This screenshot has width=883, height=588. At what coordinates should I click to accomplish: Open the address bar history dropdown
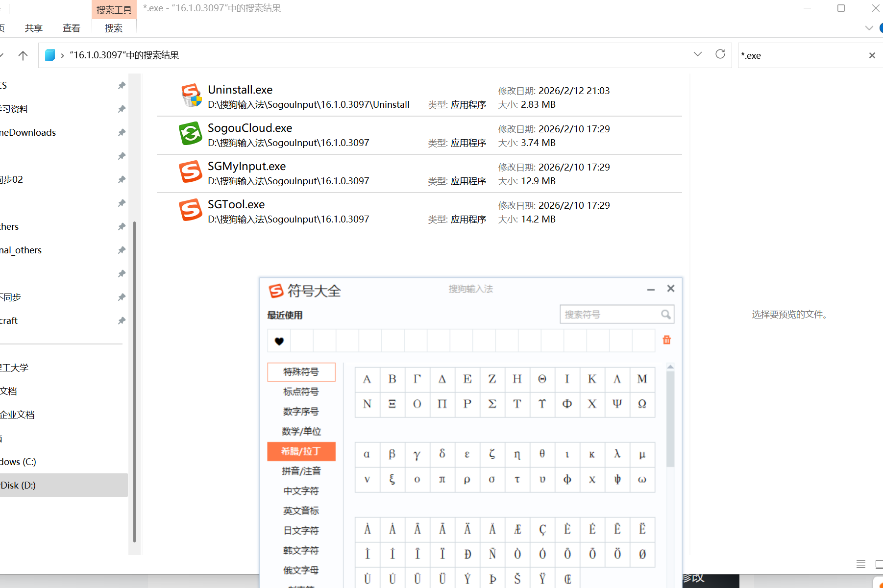(698, 54)
